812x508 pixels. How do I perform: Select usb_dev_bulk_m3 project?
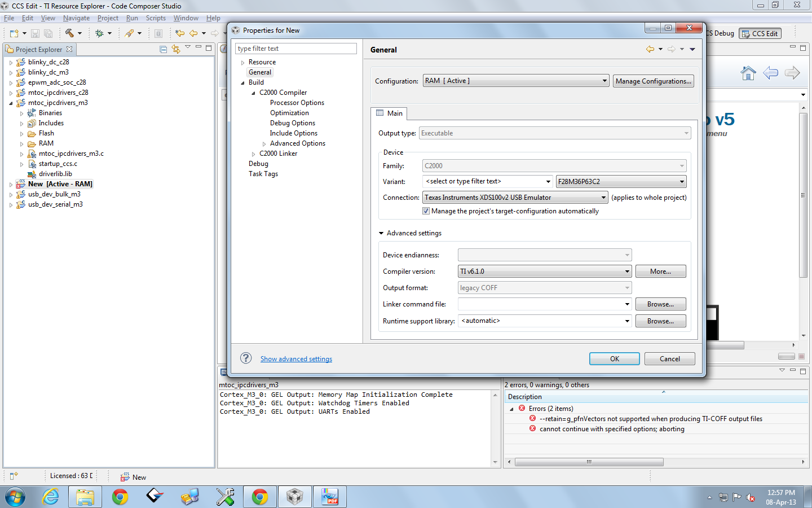[54, 194]
